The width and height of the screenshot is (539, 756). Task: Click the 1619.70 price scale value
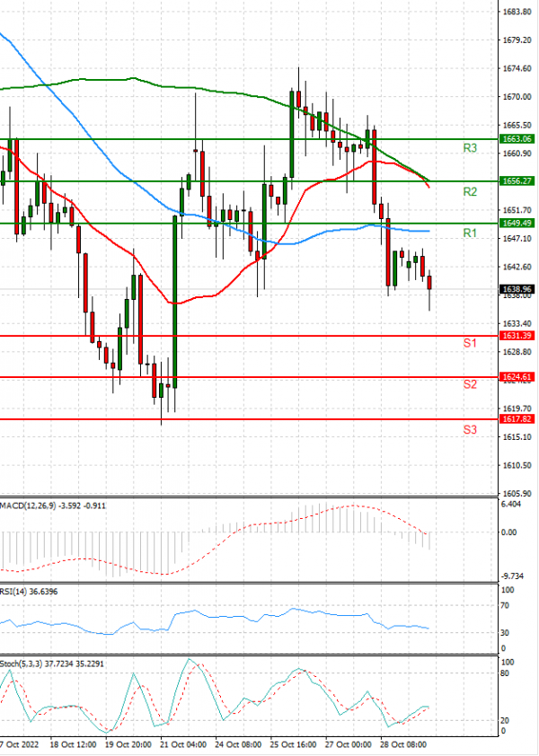517,409
